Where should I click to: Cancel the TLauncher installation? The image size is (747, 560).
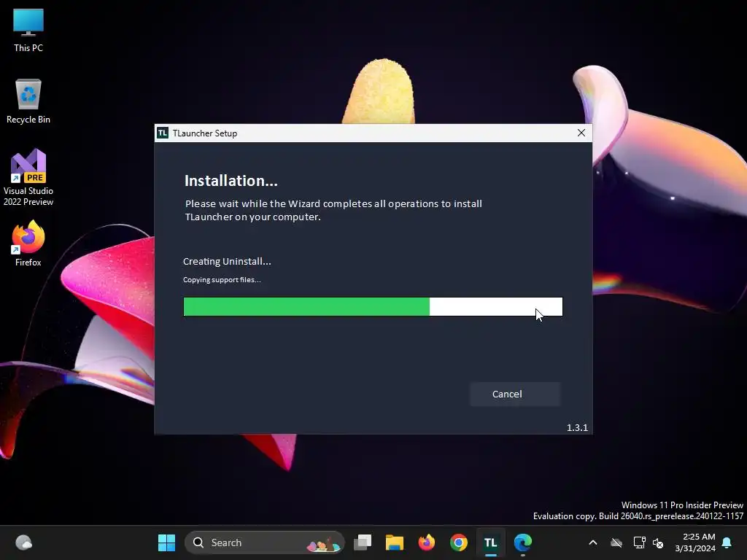pos(515,394)
